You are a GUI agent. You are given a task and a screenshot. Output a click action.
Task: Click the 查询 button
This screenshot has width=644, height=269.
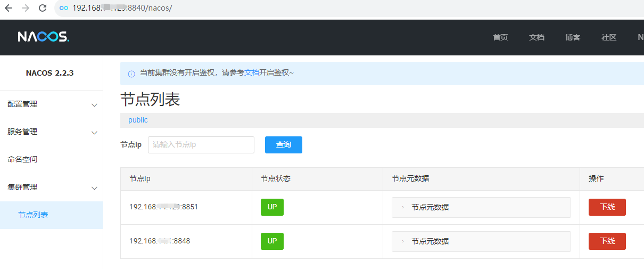(x=284, y=145)
